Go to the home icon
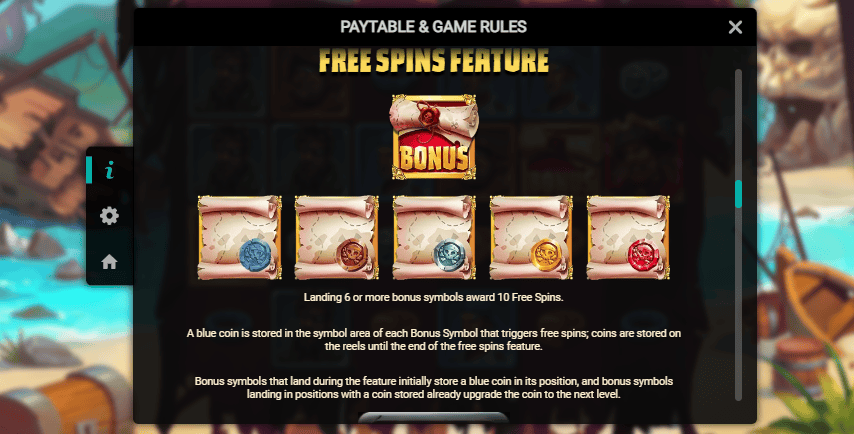This screenshot has height=434, width=854. pos(109,262)
